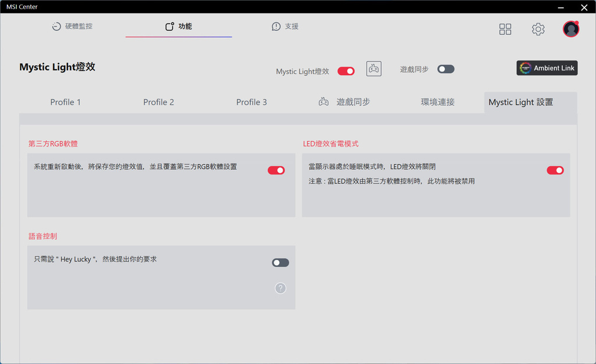Click the voice control help question icon
596x364 pixels.
[x=280, y=288]
